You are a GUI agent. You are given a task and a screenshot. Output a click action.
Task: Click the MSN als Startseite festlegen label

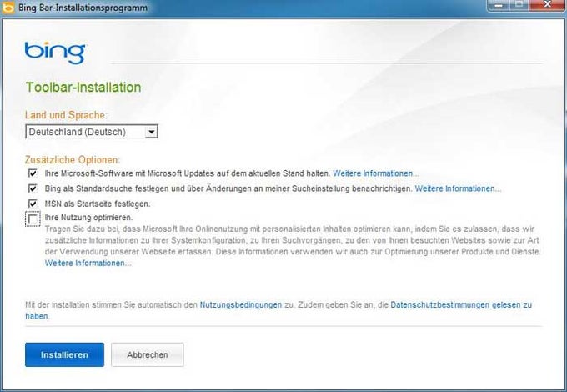(98, 204)
